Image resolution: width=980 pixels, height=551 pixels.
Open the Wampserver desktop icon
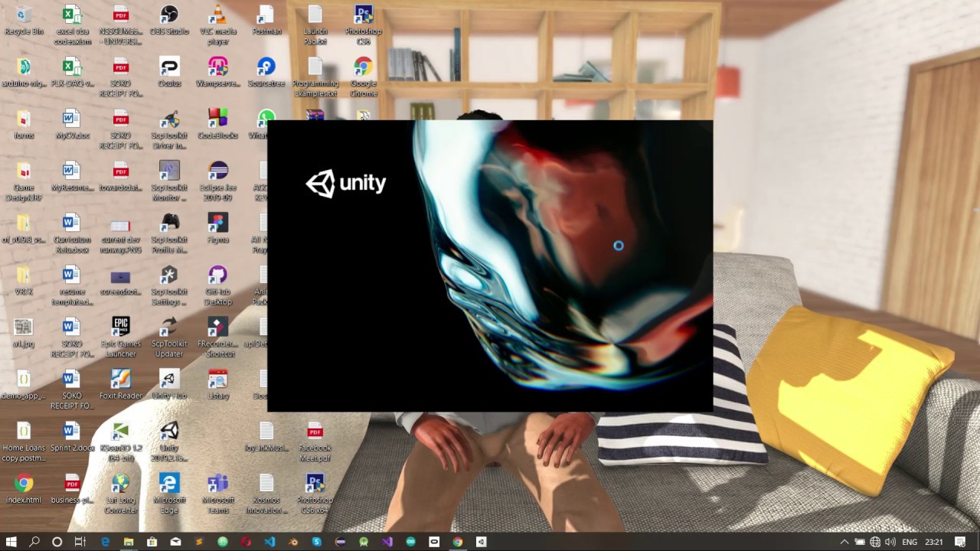click(217, 73)
